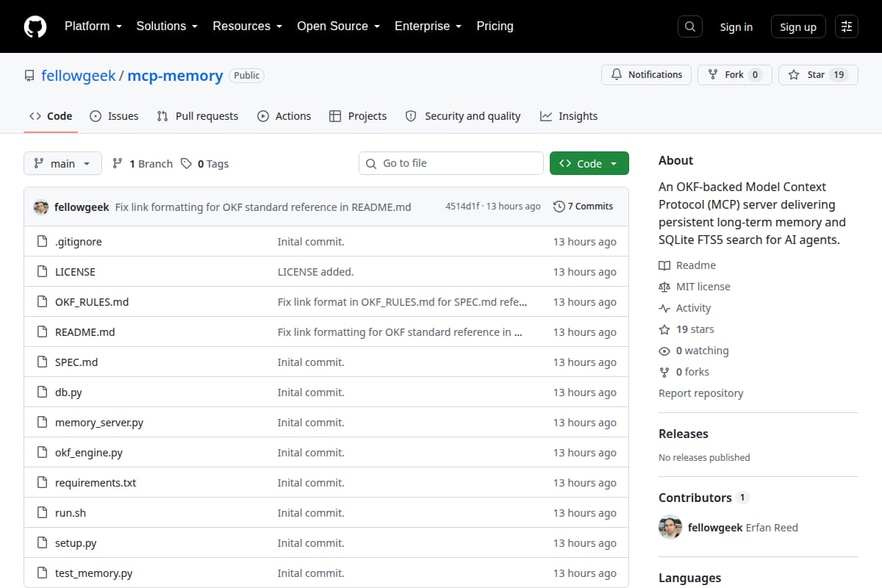Click the scales icon beside MIT license
Image resolution: width=882 pixels, height=588 pixels.
click(x=664, y=287)
